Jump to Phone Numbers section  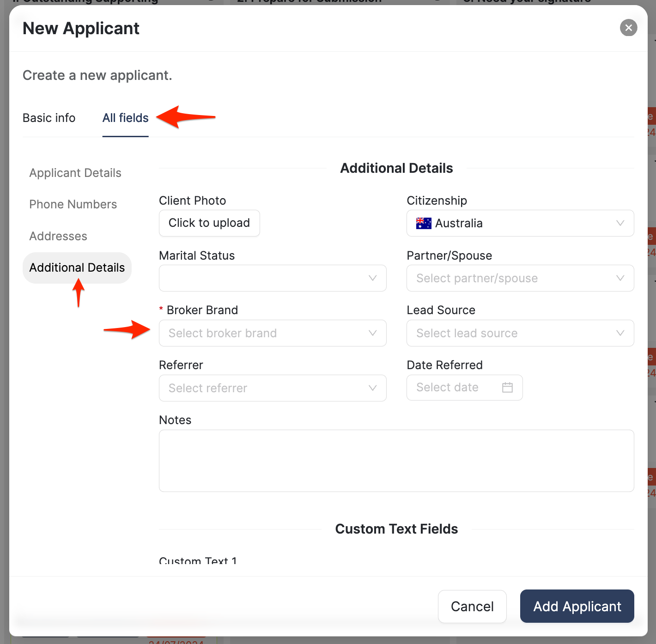(x=73, y=204)
